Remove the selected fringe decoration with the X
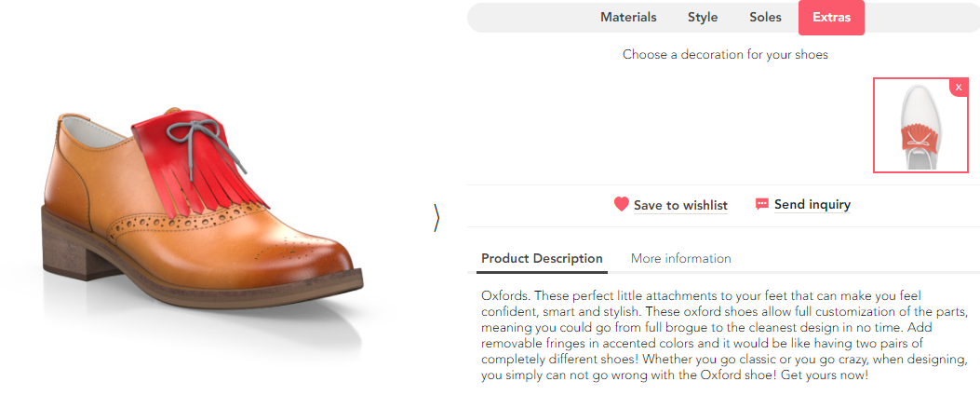This screenshot has width=980, height=395. 959,86
